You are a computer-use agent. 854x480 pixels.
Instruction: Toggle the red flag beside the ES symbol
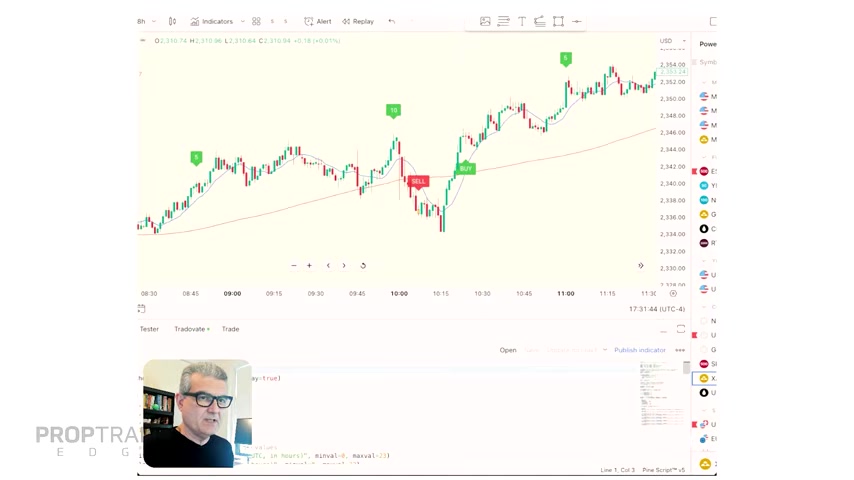(x=694, y=171)
